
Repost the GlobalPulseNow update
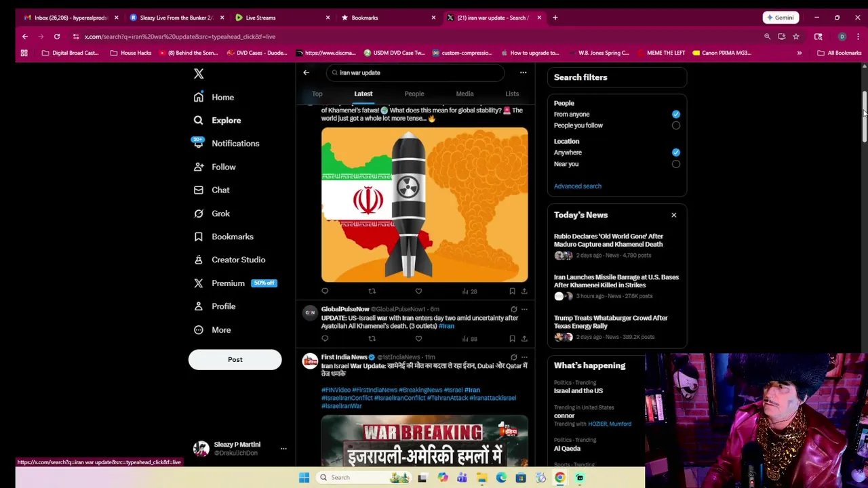pyautogui.click(x=372, y=338)
